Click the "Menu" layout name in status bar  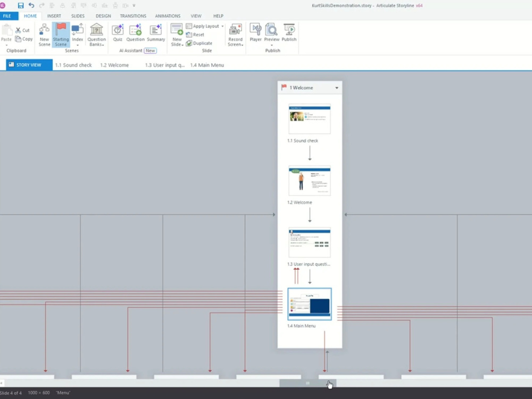point(63,393)
